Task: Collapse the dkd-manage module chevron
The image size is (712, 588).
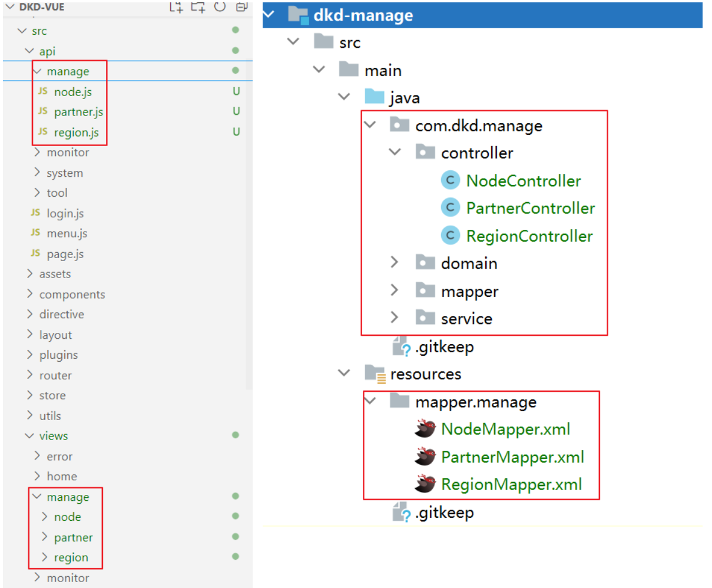Action: point(269,14)
